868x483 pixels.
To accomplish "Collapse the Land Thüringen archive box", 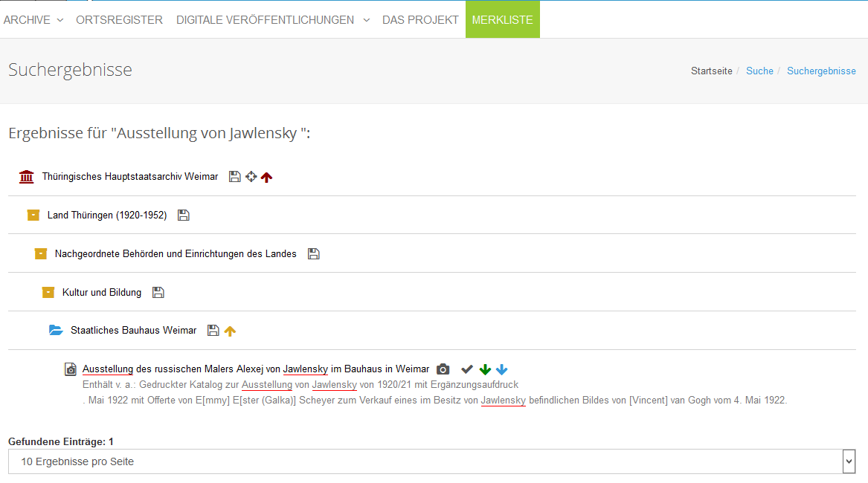I will 33,215.
